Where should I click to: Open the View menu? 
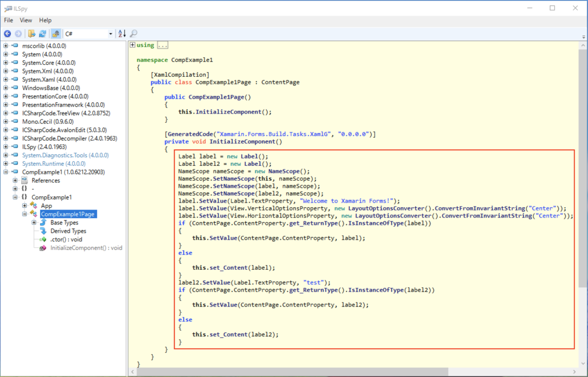coord(26,20)
